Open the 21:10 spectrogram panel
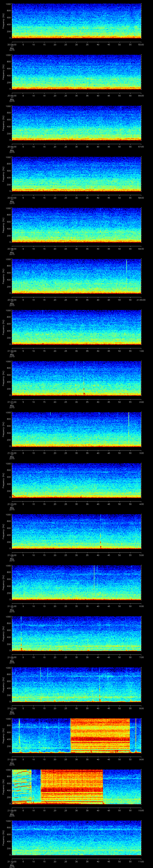This screenshot has width=153, height=868. pos(76,838)
